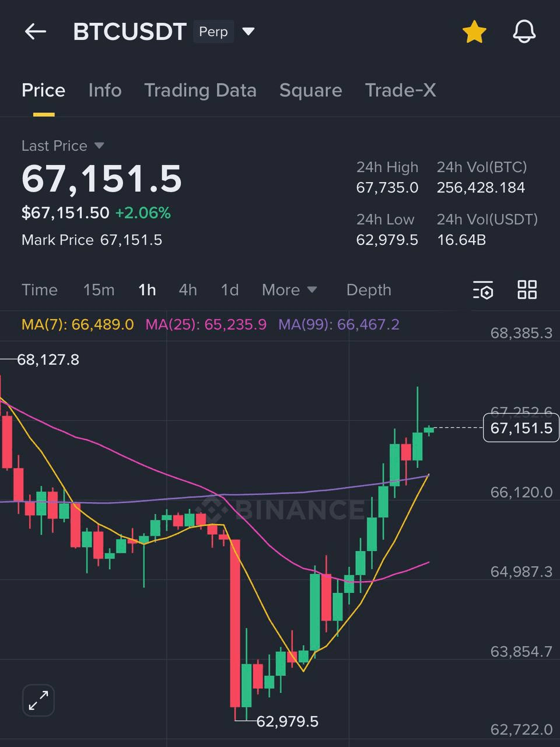Show the Time line chart

(40, 290)
